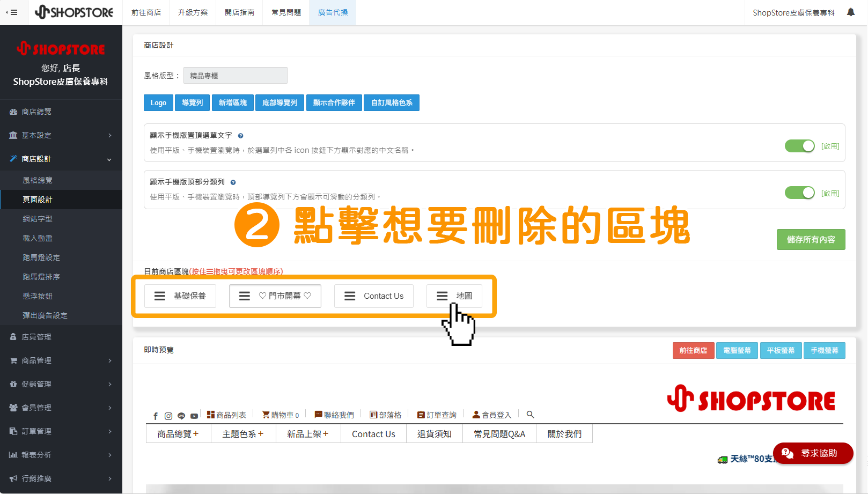Expand 商品管理 sidebar menu
868x494 pixels.
61,360
